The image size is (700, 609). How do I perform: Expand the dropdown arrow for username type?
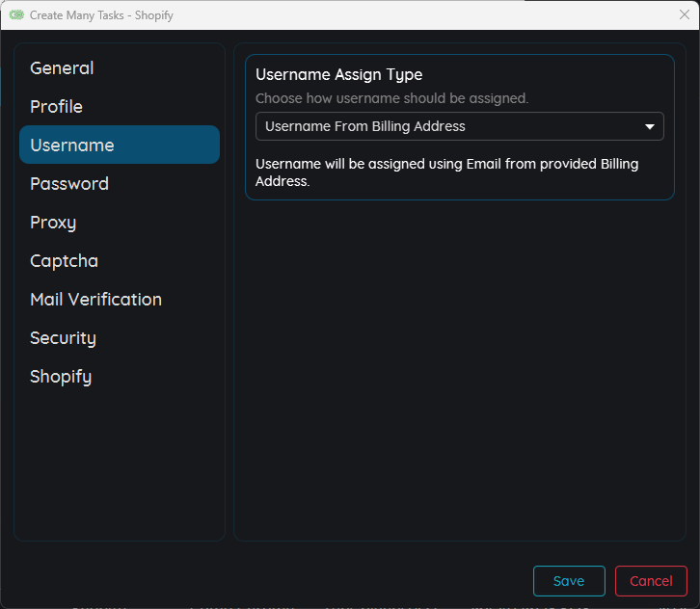point(650,127)
